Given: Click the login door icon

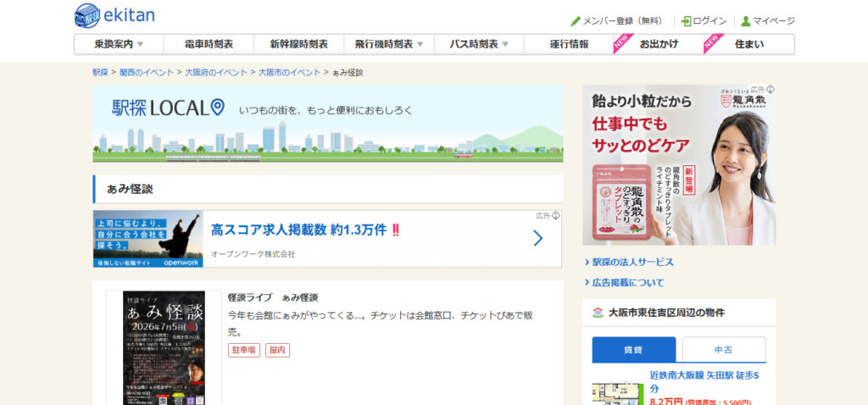Looking at the screenshot, I should coord(686,21).
